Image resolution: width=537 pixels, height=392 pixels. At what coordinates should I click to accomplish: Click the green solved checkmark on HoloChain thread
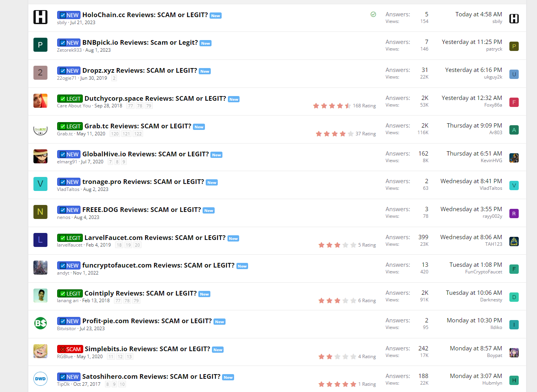373,14
